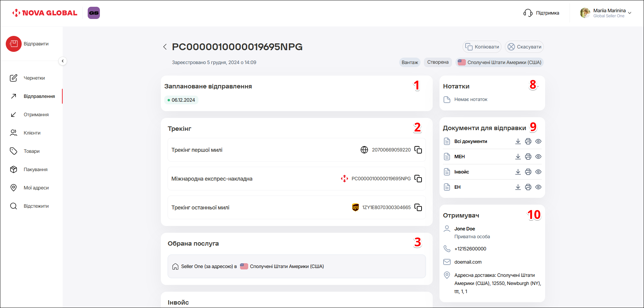Copy the first mile tracking number
644x308 pixels.
pyautogui.click(x=418, y=150)
